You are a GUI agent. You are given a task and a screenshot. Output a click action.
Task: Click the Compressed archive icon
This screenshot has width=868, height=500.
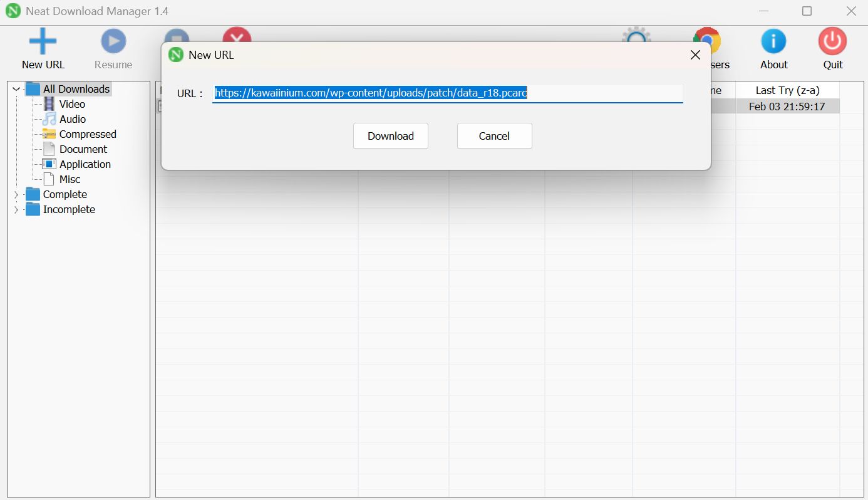tap(49, 134)
